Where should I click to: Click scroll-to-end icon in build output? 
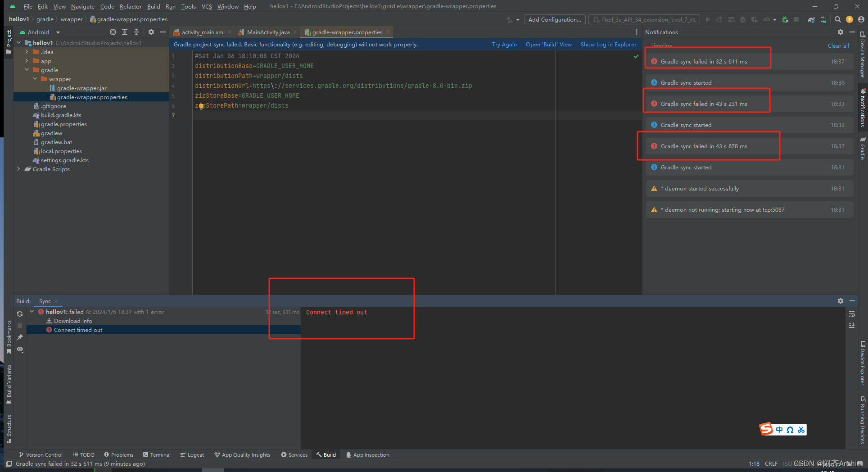852,325
